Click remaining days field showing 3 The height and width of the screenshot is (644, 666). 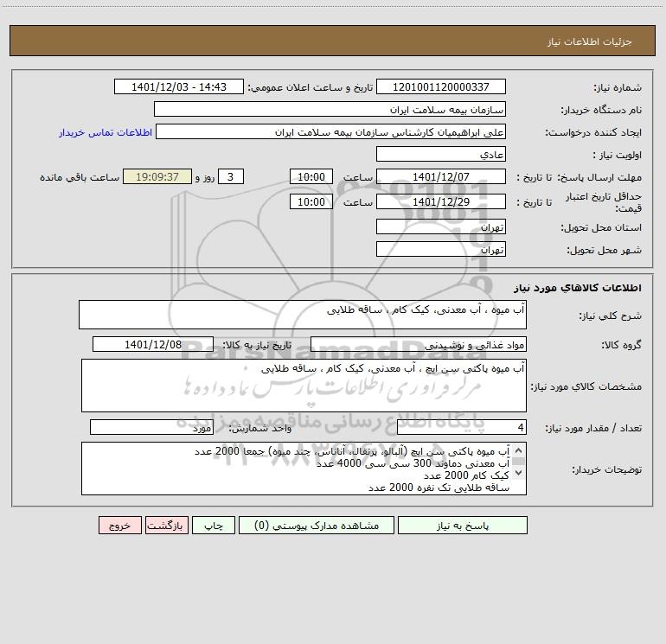click(x=231, y=176)
